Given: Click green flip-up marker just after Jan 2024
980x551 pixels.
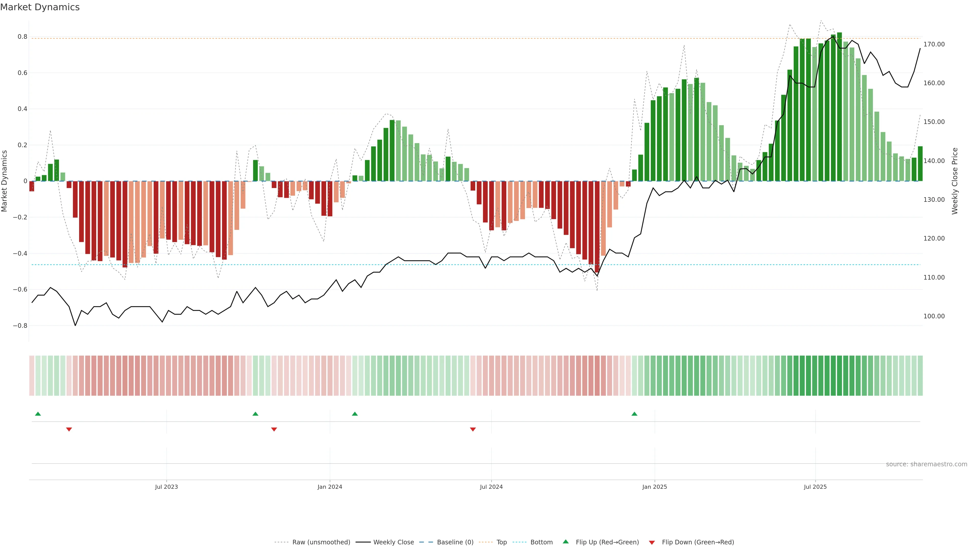Looking at the screenshot, I should [x=354, y=414].
